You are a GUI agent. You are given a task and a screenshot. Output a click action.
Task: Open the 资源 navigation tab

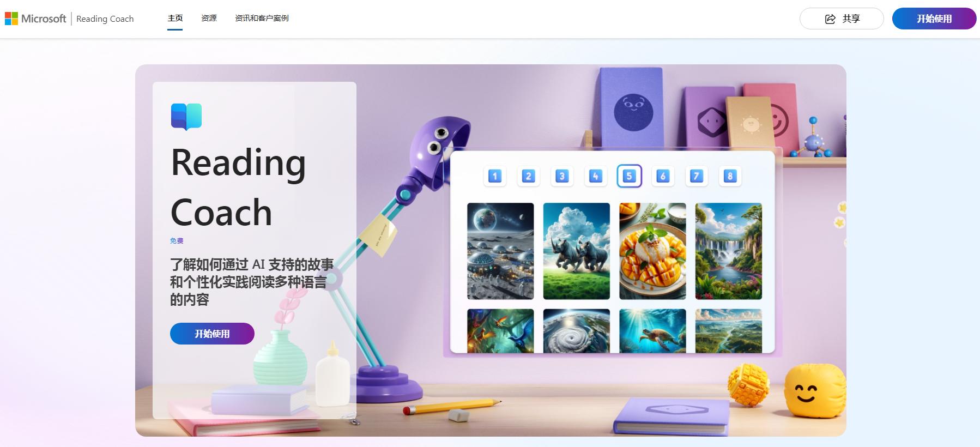pyautogui.click(x=209, y=18)
